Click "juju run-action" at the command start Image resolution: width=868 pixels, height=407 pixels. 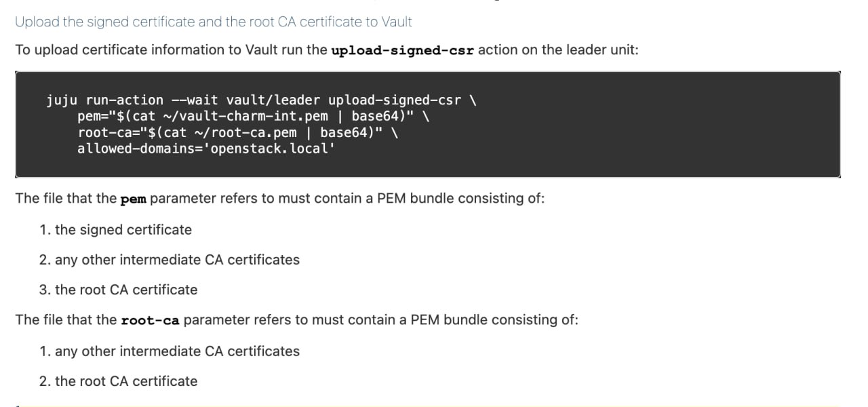coord(104,100)
